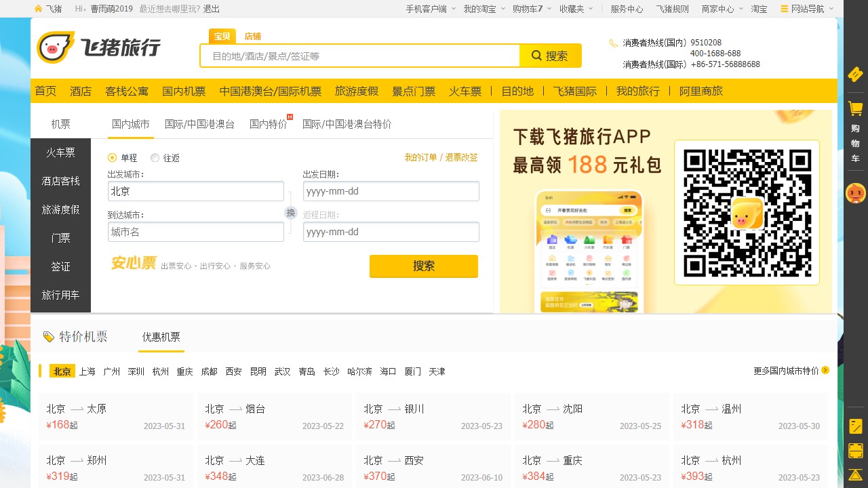Click the shopping cart icon in right sidebar
Image resolution: width=868 pixels, height=488 pixels.
tap(855, 108)
